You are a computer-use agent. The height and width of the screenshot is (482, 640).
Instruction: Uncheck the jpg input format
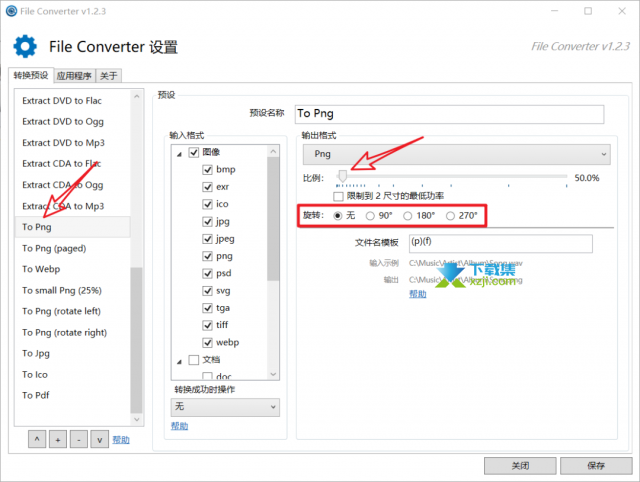pos(208,222)
